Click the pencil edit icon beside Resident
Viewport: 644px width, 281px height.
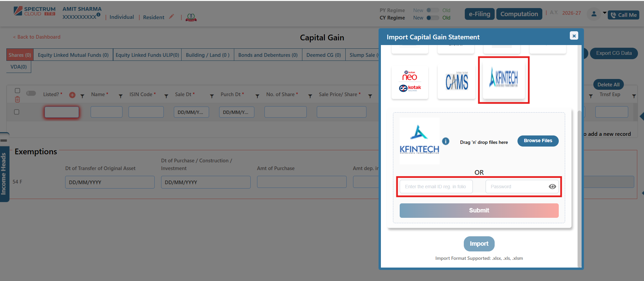(171, 16)
